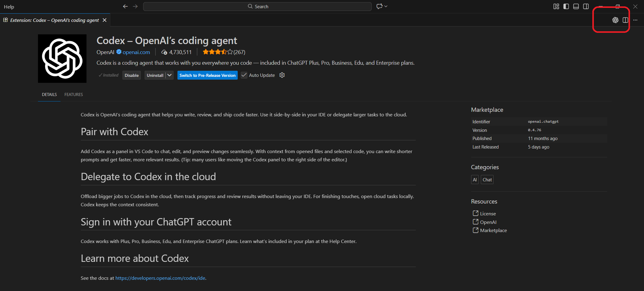
Task: Open the OpenAI resource link
Action: coord(488,222)
